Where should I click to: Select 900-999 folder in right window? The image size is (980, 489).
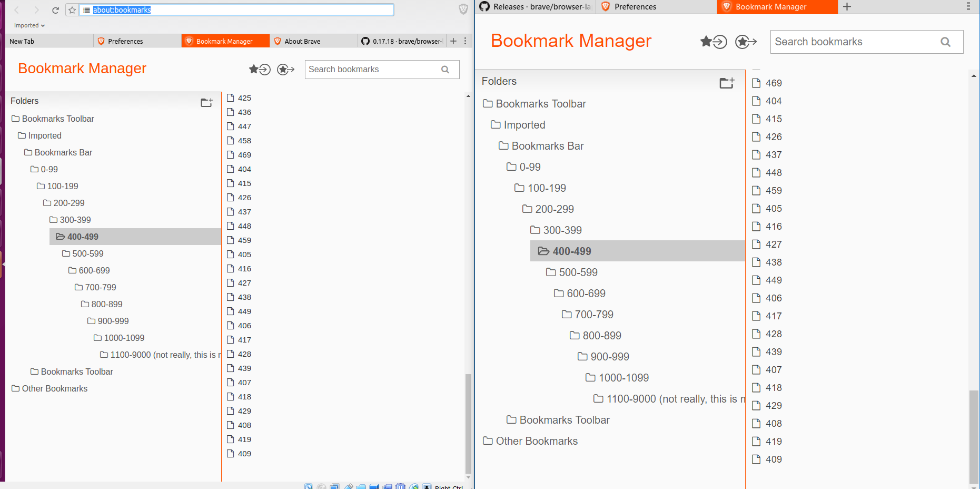[x=603, y=357]
